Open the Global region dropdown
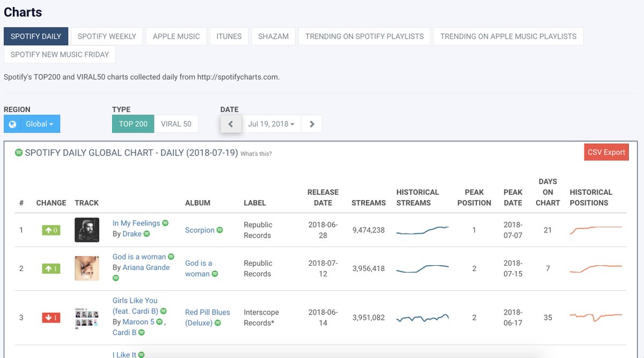Screen dimensions: 644x358 pos(32,124)
